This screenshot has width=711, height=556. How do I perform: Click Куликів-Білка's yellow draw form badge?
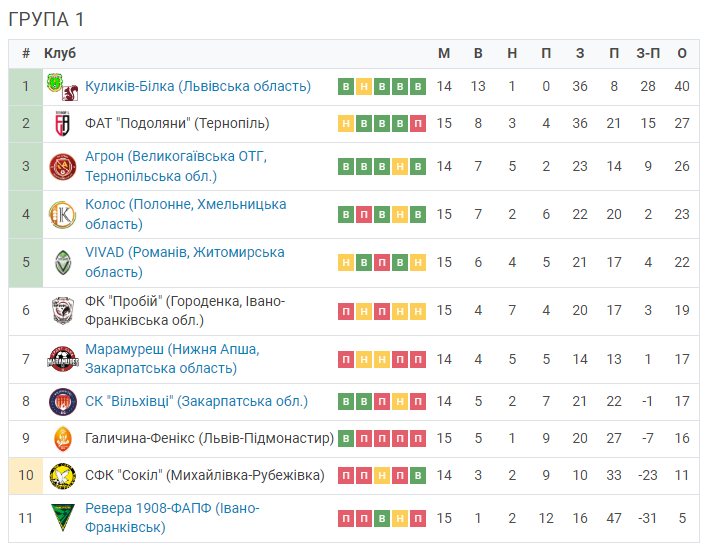pos(364,86)
